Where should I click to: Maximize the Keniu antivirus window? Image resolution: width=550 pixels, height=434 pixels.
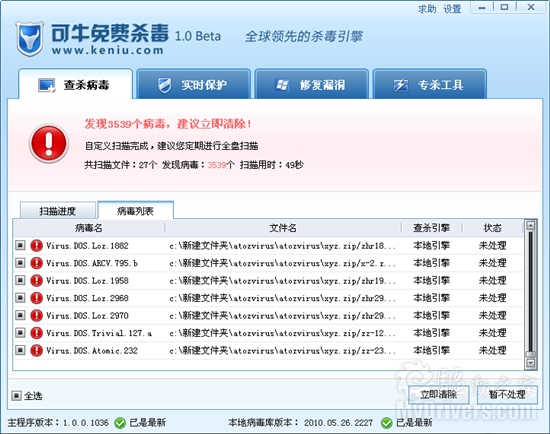coord(504,7)
